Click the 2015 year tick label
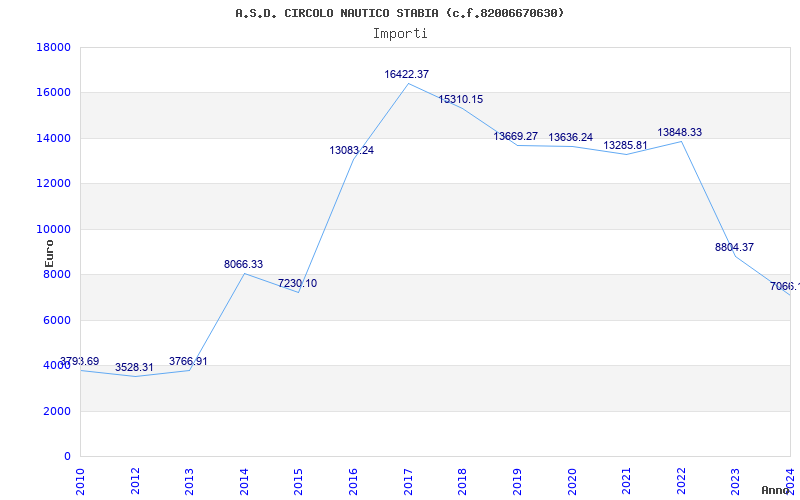 pos(299,481)
